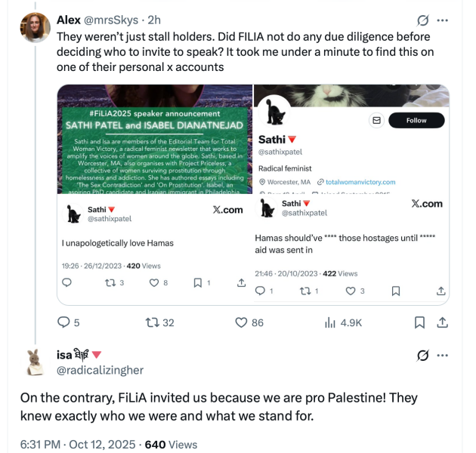Open more options for Alex's post
The image size is (476, 453).
[x=443, y=20]
